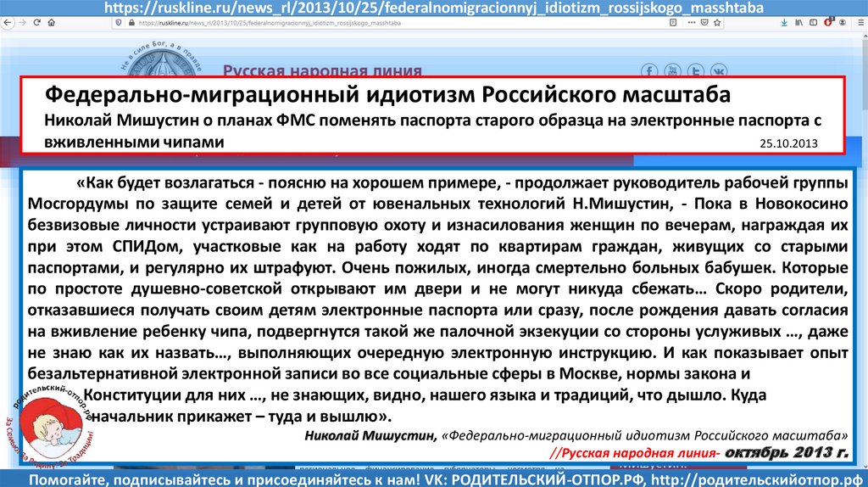
Task: Open the Firefox account avatar icon
Action: (x=843, y=23)
